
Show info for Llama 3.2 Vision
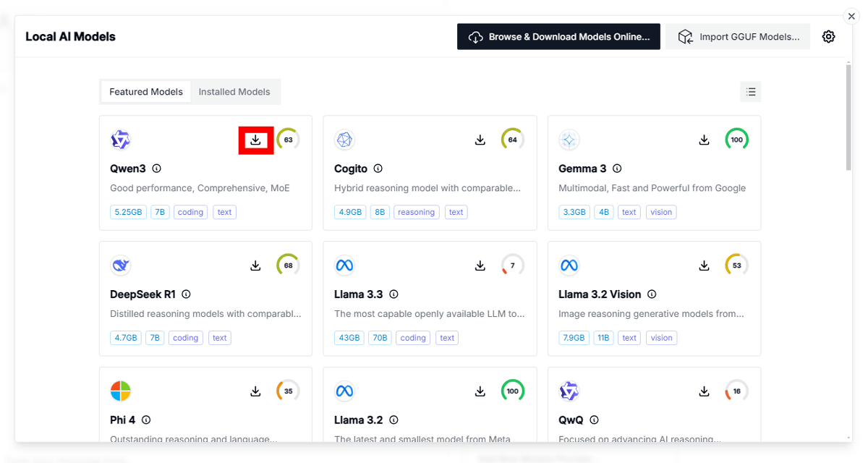click(652, 294)
